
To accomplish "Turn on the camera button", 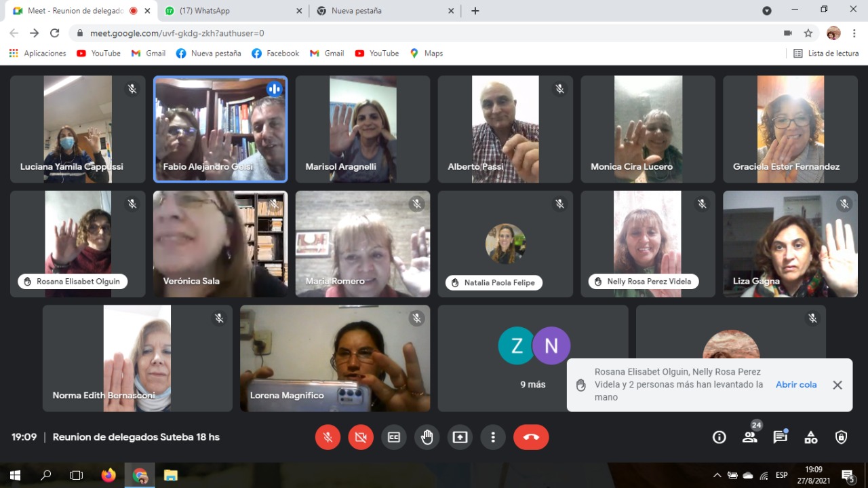I will pyautogui.click(x=361, y=438).
